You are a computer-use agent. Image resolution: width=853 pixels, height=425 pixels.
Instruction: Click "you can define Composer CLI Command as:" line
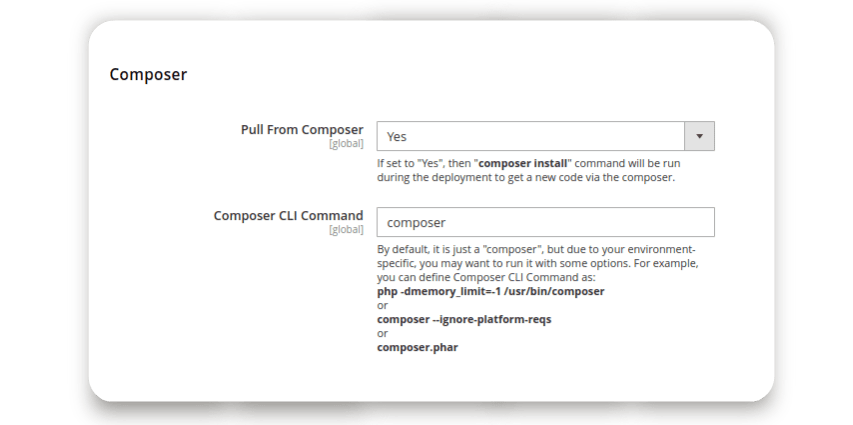[x=485, y=277]
